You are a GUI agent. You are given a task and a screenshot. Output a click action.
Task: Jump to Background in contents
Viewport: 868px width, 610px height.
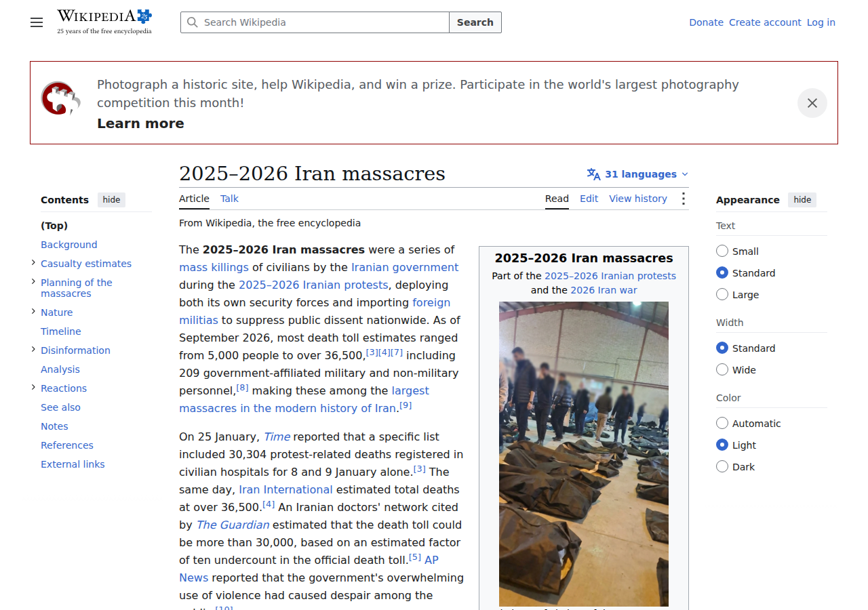tap(68, 245)
